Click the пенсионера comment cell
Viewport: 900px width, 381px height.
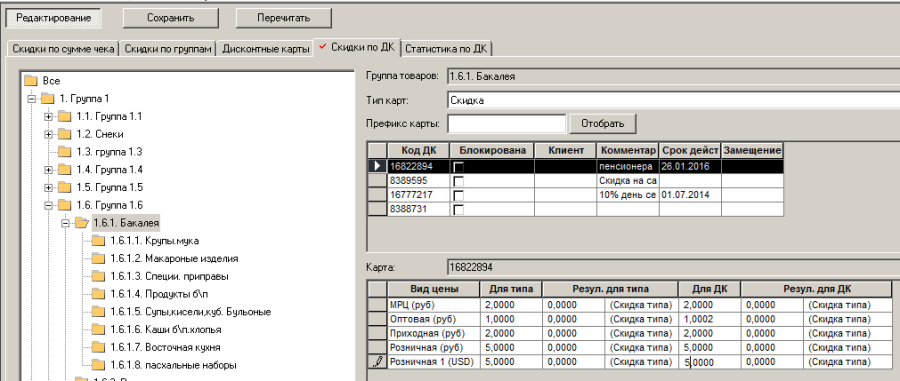coord(628,166)
